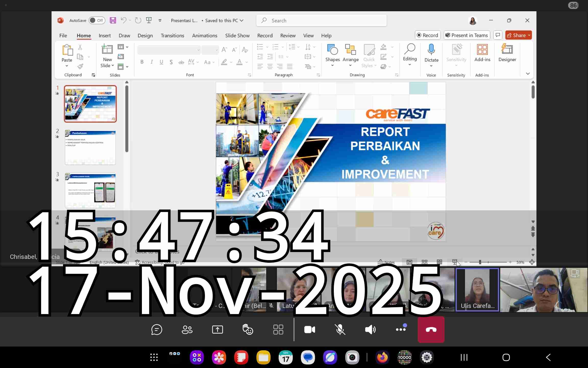Click the Dictate microphone icon
The image size is (588, 368).
click(x=431, y=50)
